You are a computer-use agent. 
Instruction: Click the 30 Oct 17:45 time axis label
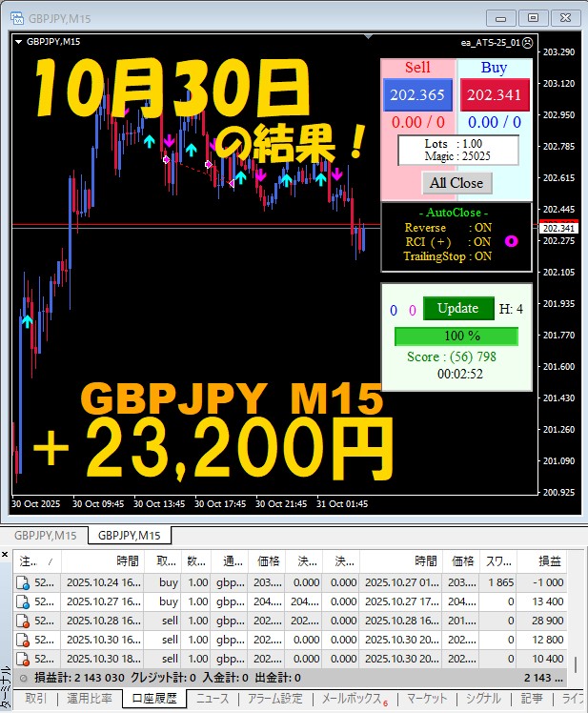click(220, 504)
